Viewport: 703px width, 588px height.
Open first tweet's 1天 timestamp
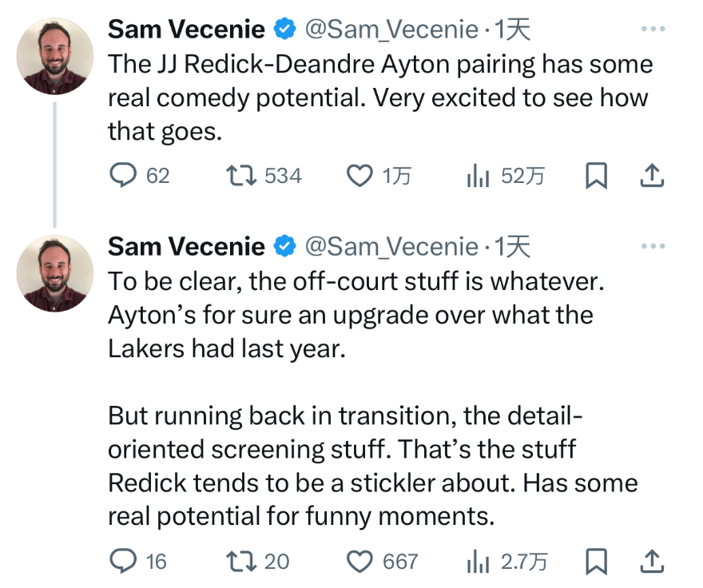[512, 30]
